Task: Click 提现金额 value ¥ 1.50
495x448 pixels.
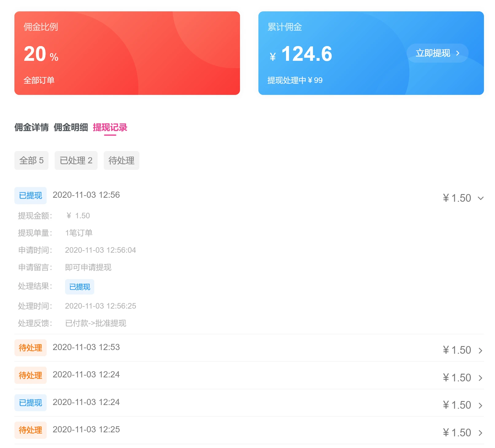Action: click(78, 216)
